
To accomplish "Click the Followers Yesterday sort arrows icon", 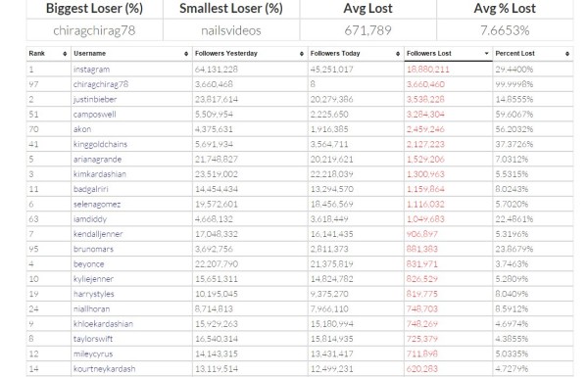I will (x=302, y=54).
